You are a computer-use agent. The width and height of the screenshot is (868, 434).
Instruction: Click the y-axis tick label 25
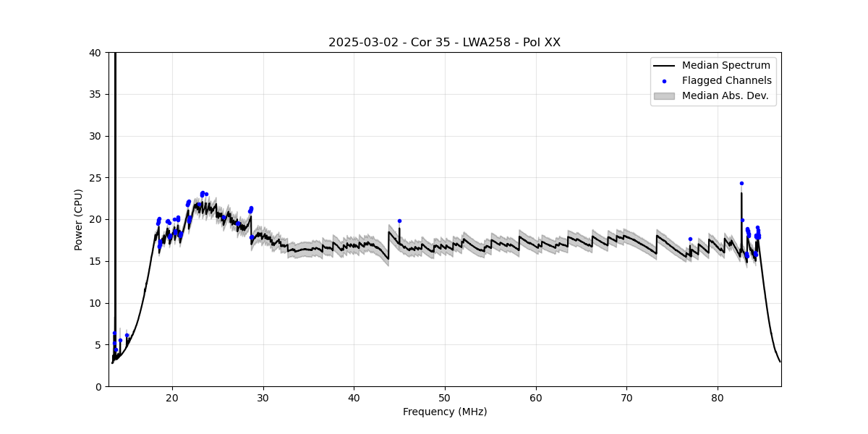(95, 178)
